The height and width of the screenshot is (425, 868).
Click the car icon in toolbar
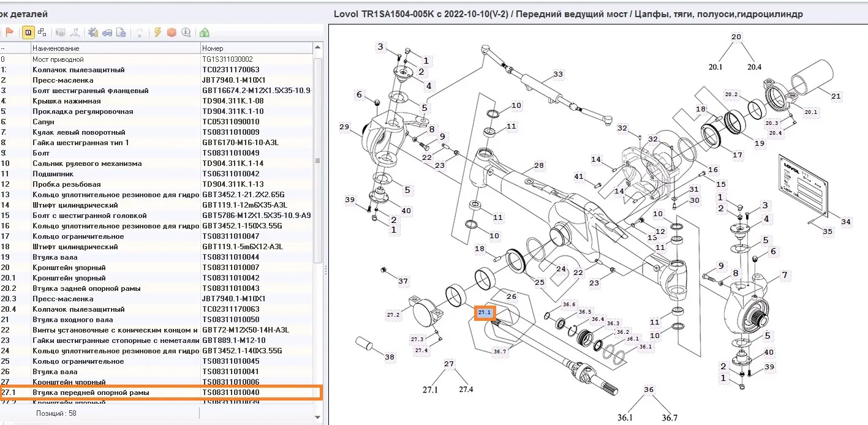coord(107,32)
